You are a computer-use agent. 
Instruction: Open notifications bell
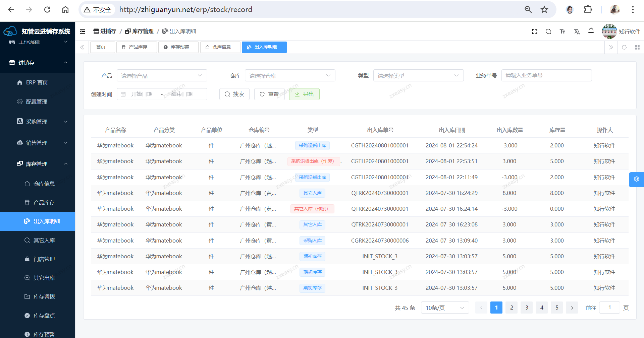pyautogui.click(x=591, y=31)
